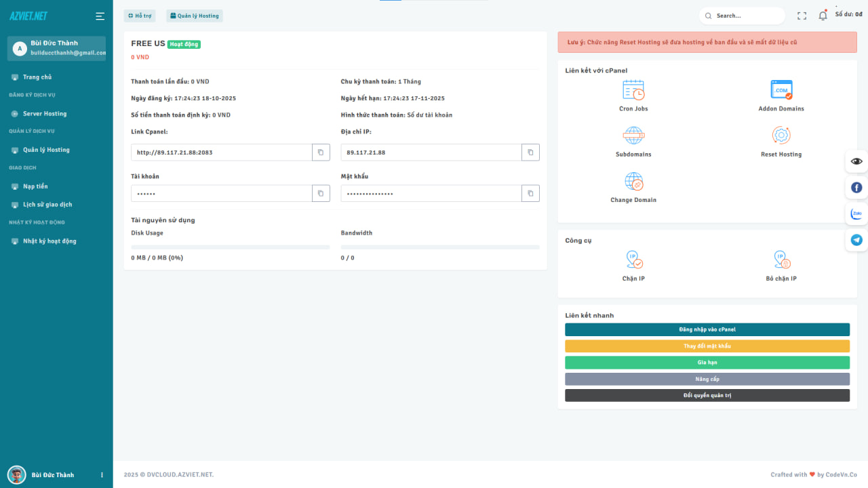
Task: Open the Addon Domains icon
Action: (781, 90)
